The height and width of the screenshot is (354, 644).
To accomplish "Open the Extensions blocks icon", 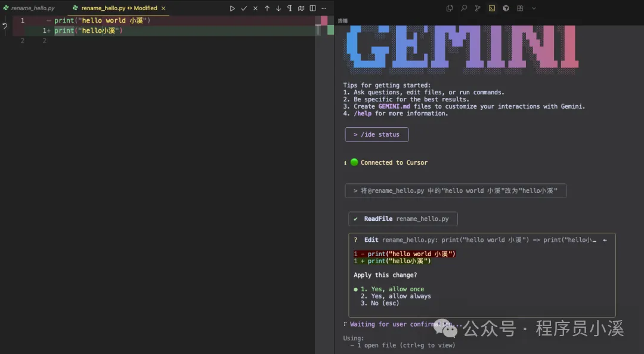I will tap(520, 8).
